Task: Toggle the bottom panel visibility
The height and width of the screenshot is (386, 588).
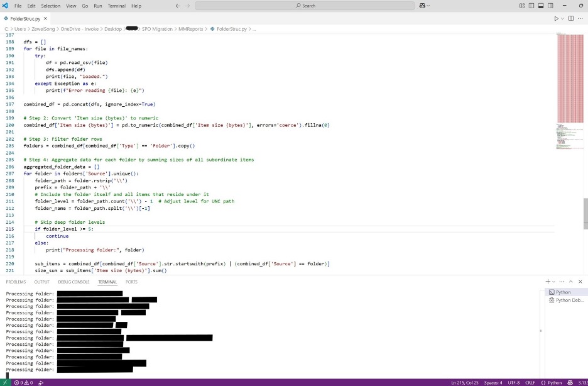Action: pos(541,6)
